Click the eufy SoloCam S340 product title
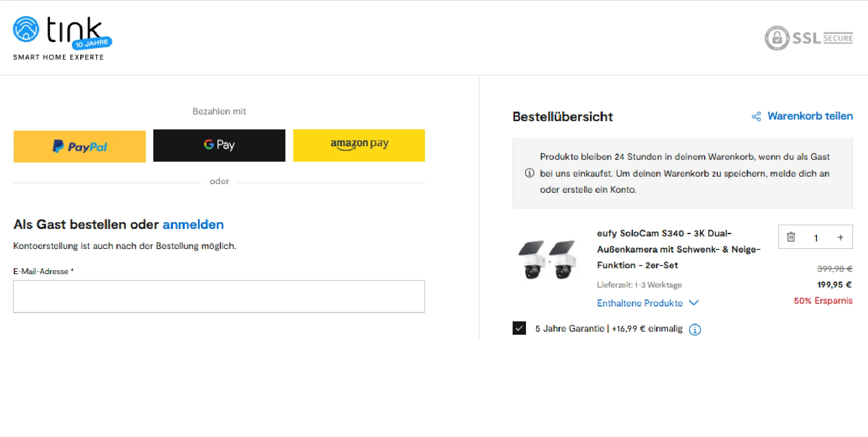Image resolution: width=868 pixels, height=437 pixels. 679,249
